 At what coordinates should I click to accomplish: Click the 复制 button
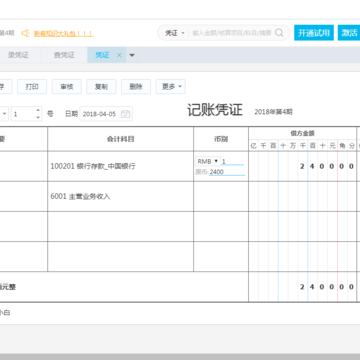101,87
